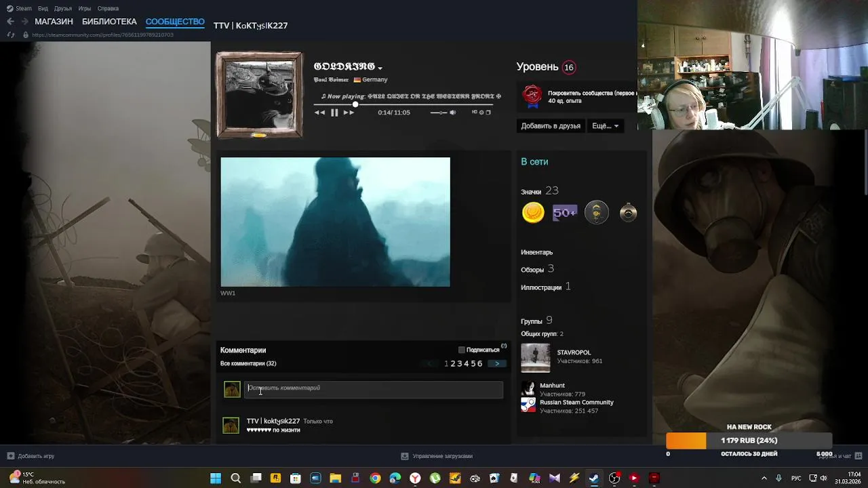Click Добавить игру button
This screenshot has height=488, width=868.
(31, 456)
